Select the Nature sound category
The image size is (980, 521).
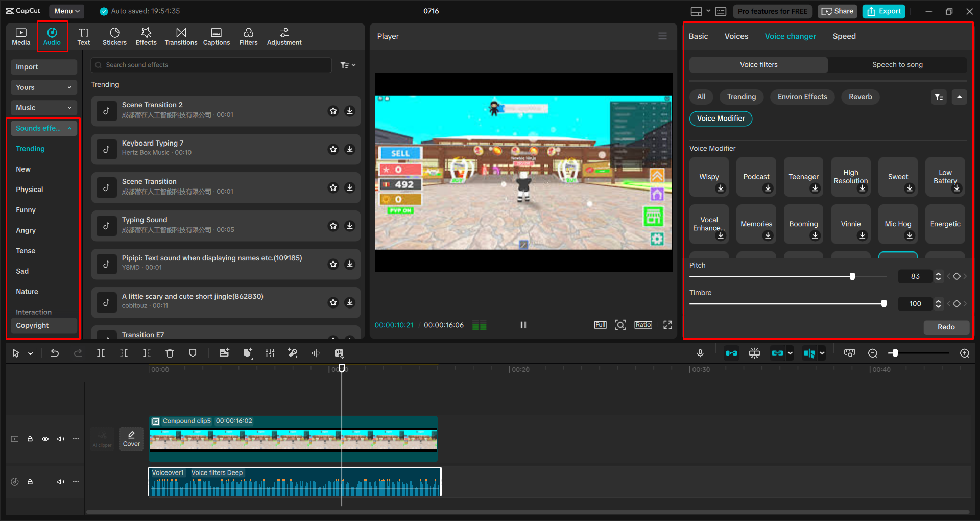[x=27, y=292]
